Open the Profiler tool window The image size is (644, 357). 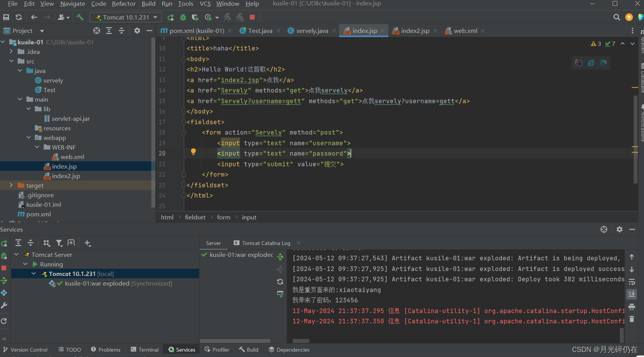[x=217, y=350]
